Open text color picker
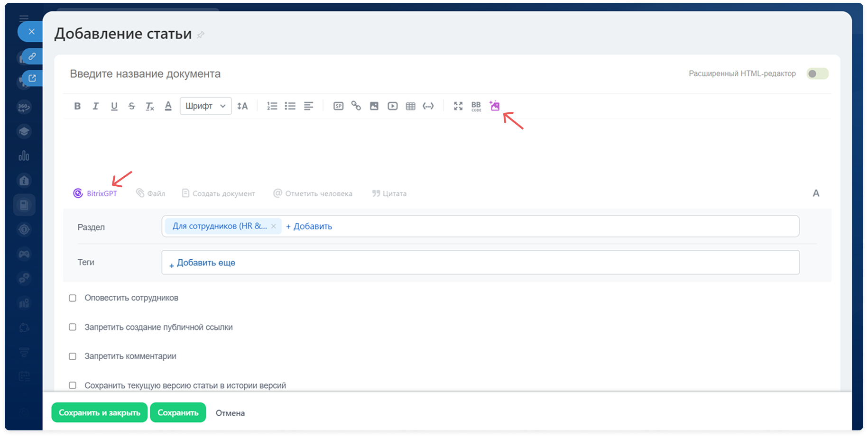 [x=168, y=106]
